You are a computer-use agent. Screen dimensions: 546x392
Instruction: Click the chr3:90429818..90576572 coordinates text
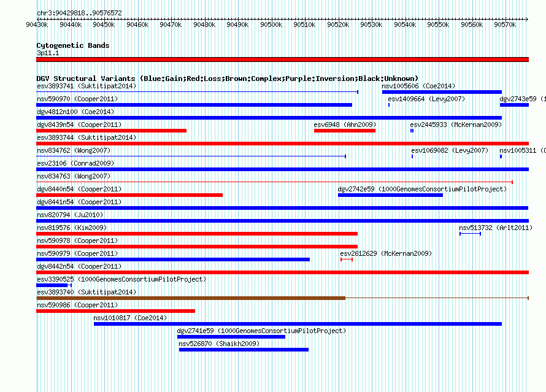click(79, 13)
